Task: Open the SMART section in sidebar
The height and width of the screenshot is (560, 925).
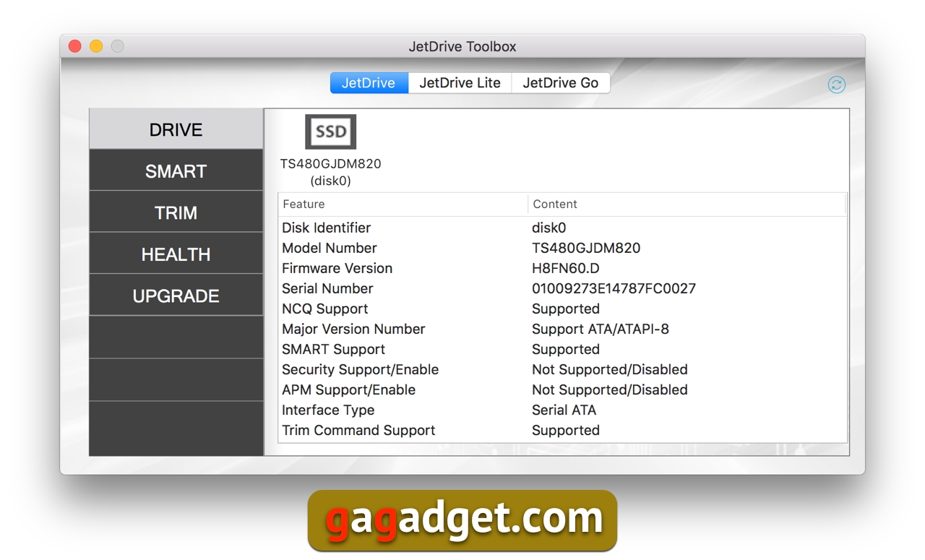Action: [176, 171]
